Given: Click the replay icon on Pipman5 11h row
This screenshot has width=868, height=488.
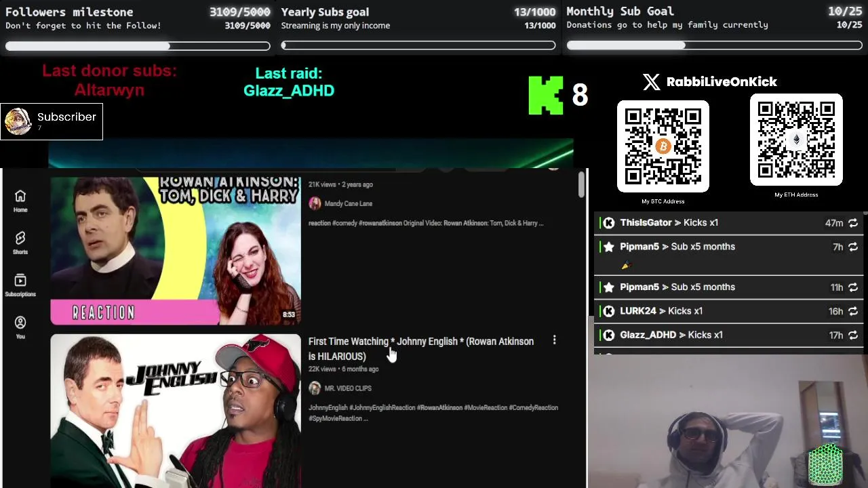Looking at the screenshot, I should point(853,287).
